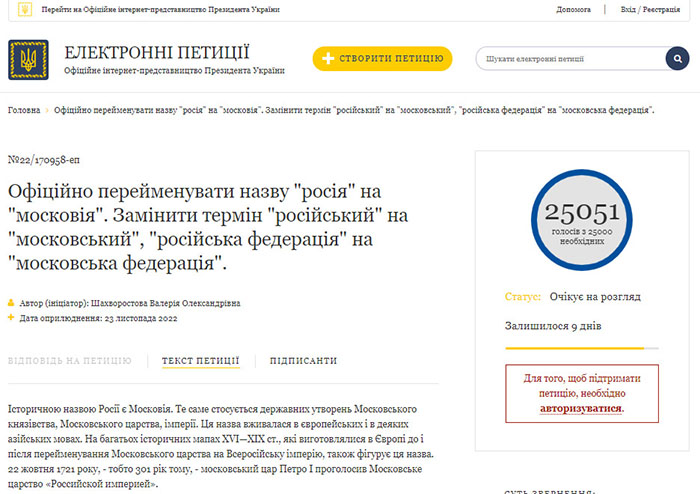
Task: Click the icon beside Дата оприлюднення
Action: coord(12,318)
